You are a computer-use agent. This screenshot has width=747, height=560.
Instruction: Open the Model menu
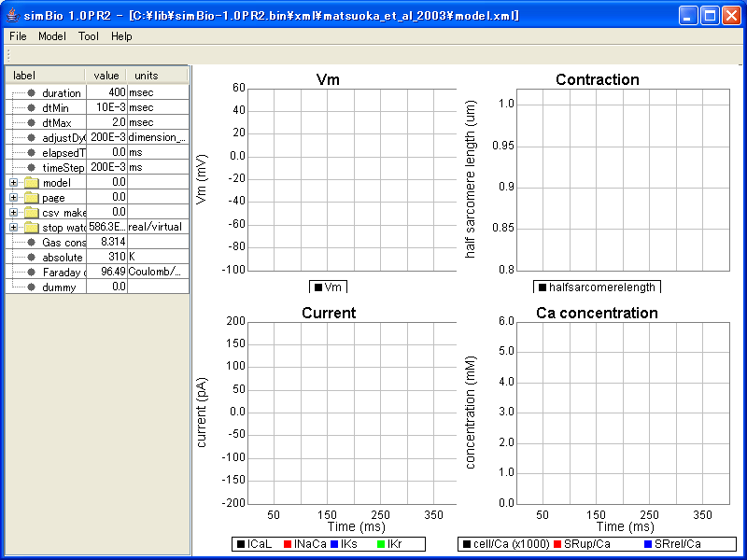51,36
